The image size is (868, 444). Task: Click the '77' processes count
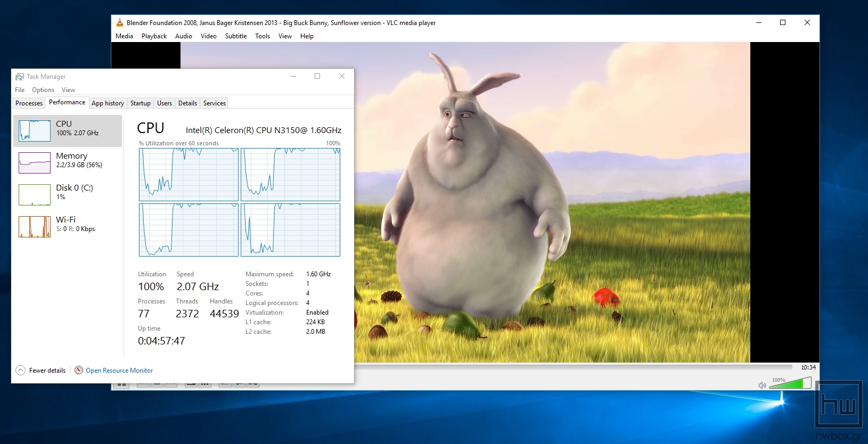coord(144,314)
